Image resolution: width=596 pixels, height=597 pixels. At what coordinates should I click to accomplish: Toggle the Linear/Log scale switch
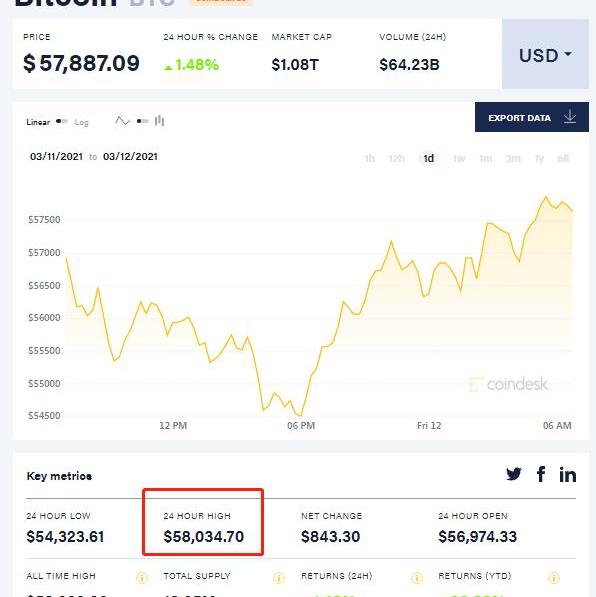pos(62,121)
